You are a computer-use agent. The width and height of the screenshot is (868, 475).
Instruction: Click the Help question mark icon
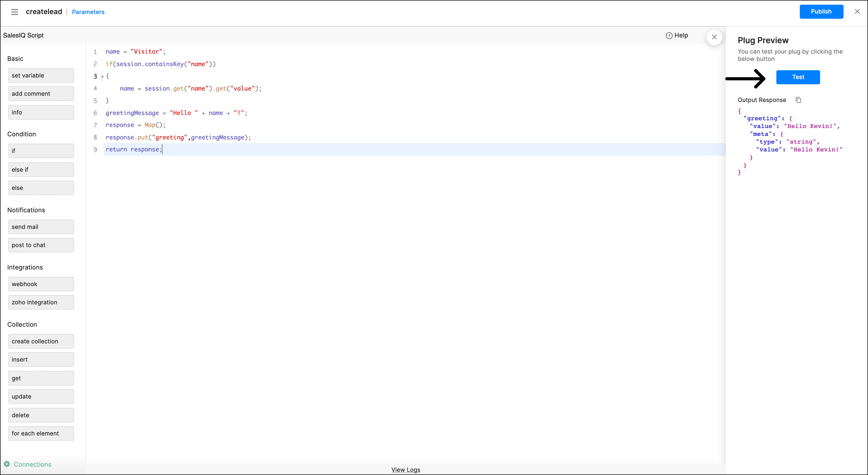[669, 36]
